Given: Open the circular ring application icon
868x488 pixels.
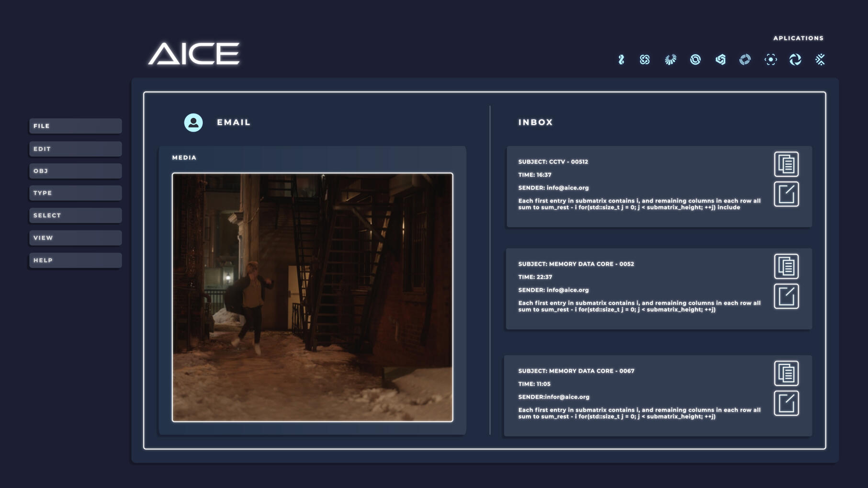Looking at the screenshot, I should tap(695, 59).
